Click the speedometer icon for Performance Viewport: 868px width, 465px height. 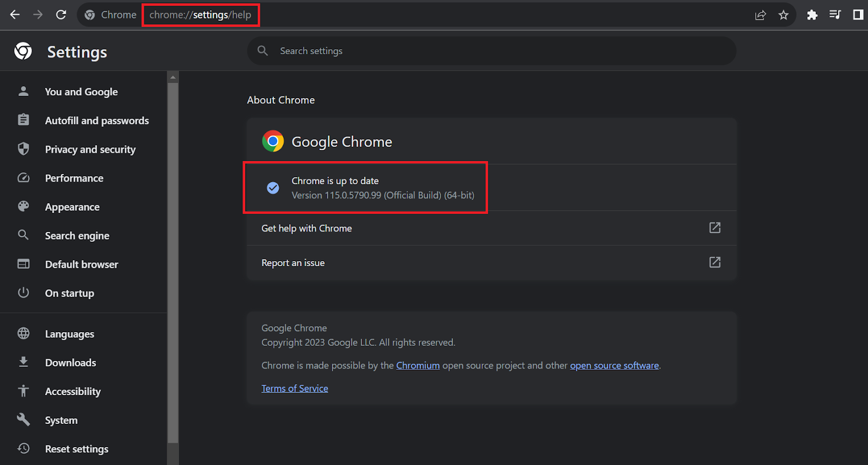tap(23, 178)
